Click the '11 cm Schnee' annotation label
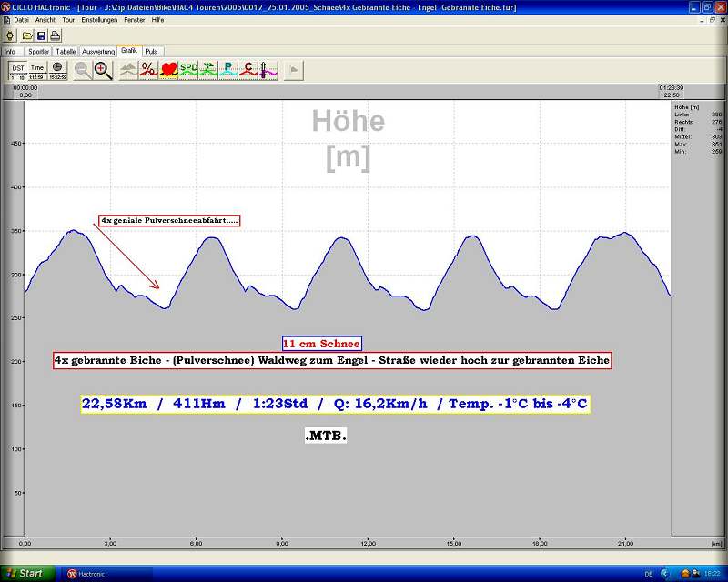The image size is (728, 582). coord(322,344)
